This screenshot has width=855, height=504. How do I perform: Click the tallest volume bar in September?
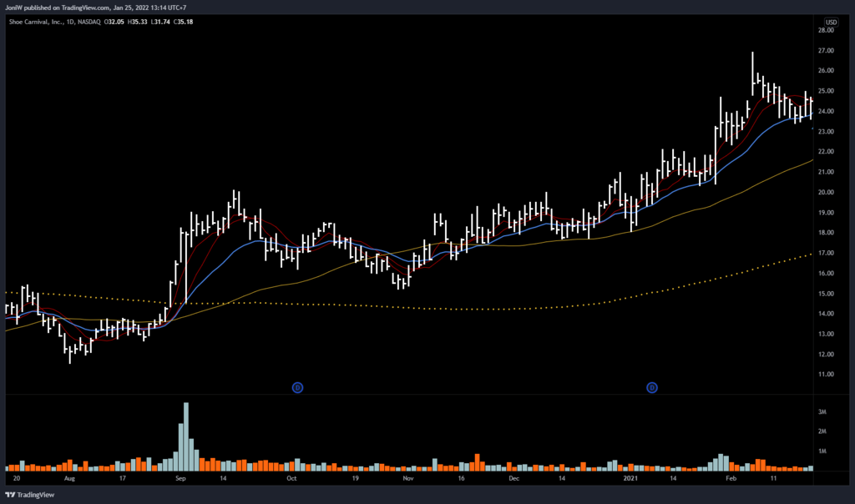185,436
